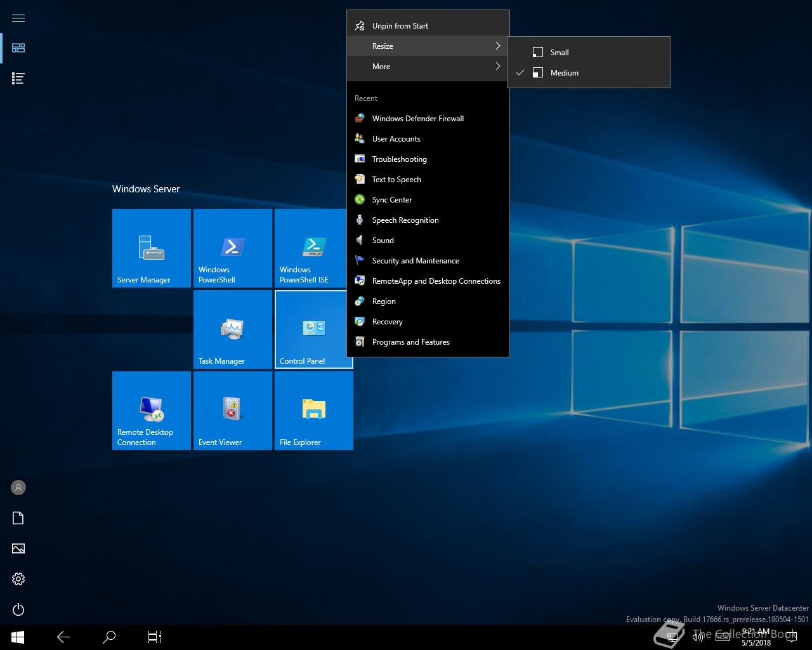Open the Pictures shortcut icon
812x650 pixels.
click(x=18, y=548)
